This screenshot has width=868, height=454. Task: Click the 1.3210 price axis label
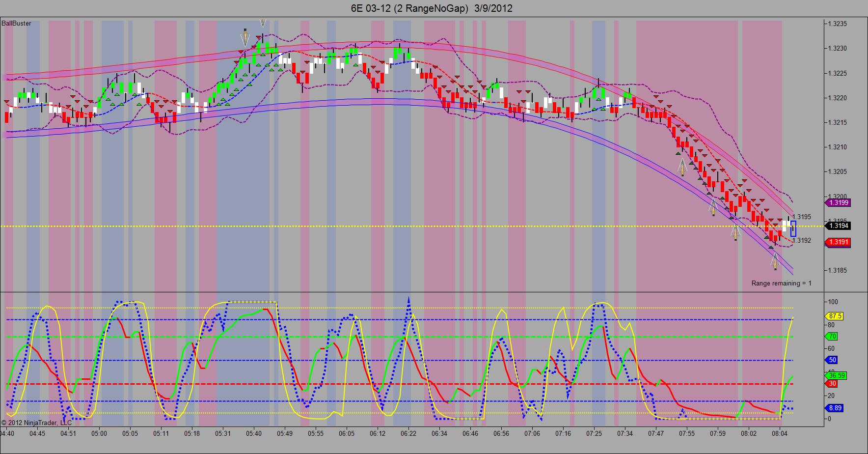[x=838, y=147]
